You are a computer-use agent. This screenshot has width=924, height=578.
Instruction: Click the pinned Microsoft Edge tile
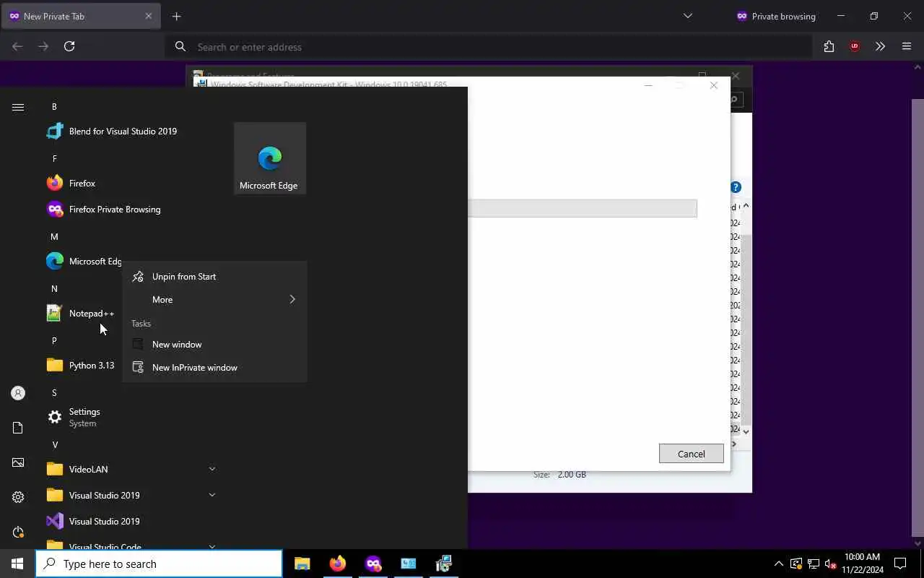click(x=270, y=158)
